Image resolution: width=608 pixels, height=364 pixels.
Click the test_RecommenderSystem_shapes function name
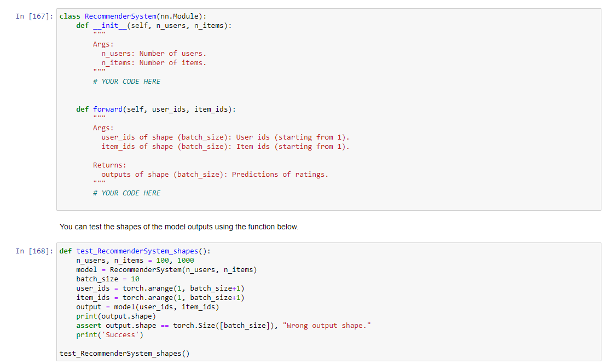coord(137,251)
